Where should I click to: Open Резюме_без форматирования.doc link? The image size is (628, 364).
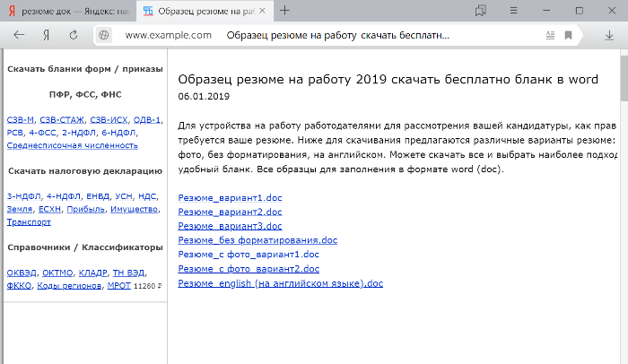pos(257,240)
